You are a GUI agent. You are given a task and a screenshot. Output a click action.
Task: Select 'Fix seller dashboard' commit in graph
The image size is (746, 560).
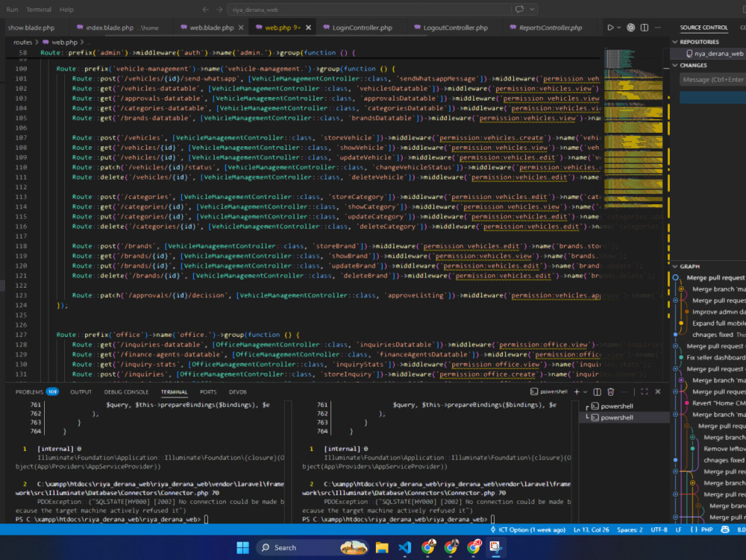pos(715,357)
